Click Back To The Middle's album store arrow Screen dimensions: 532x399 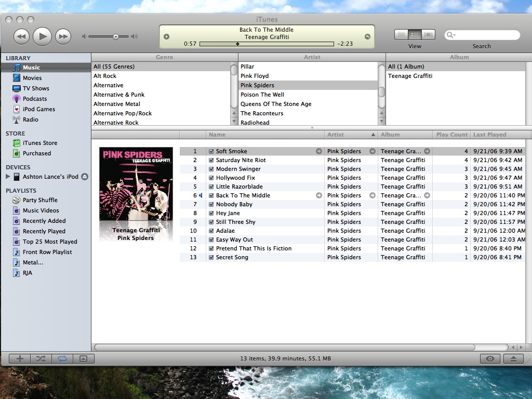click(427, 195)
